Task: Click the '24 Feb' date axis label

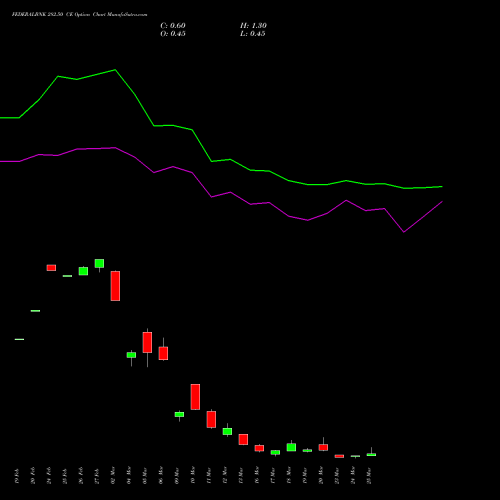Action: coord(49,476)
